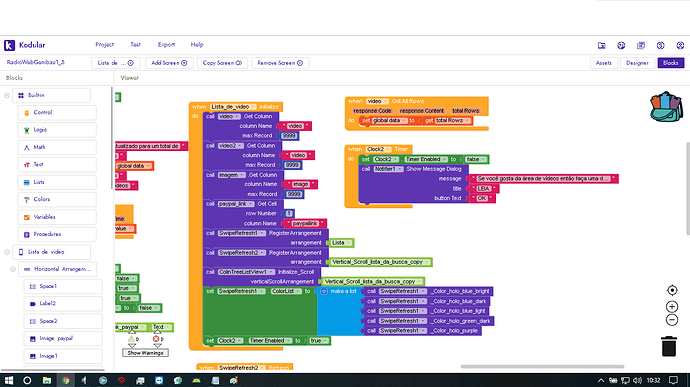690x387 pixels.
Task: Select Space1 in the component tree
Action: coord(63,286)
